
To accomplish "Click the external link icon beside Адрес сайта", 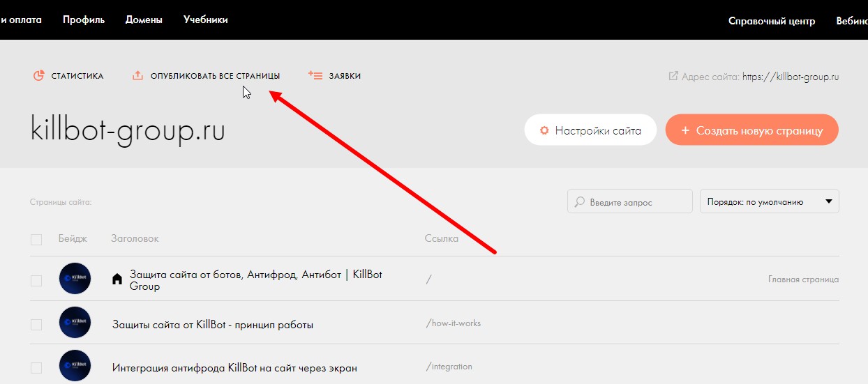I will 673,76.
